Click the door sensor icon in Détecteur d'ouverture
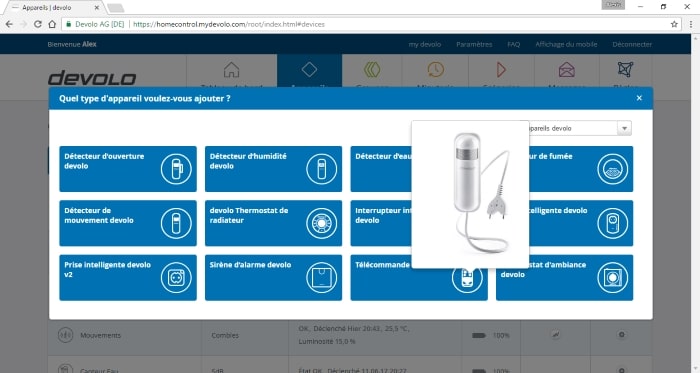Screen dimensions: 700x373 point(176,169)
